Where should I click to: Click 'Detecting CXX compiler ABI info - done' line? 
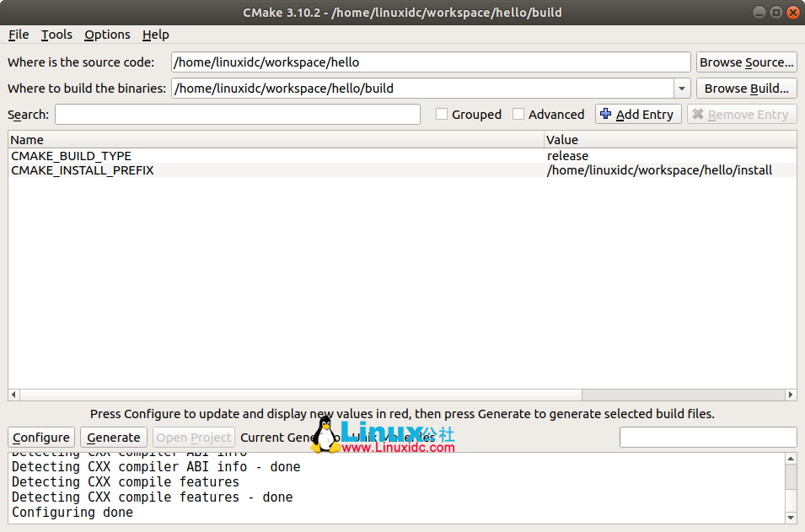(x=156, y=467)
